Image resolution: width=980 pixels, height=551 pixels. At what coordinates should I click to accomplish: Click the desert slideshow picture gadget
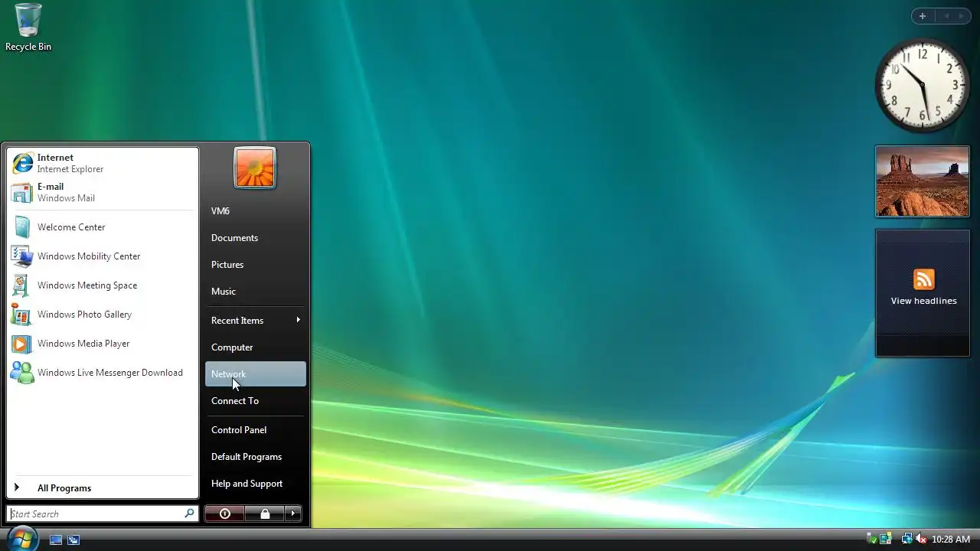pyautogui.click(x=923, y=181)
